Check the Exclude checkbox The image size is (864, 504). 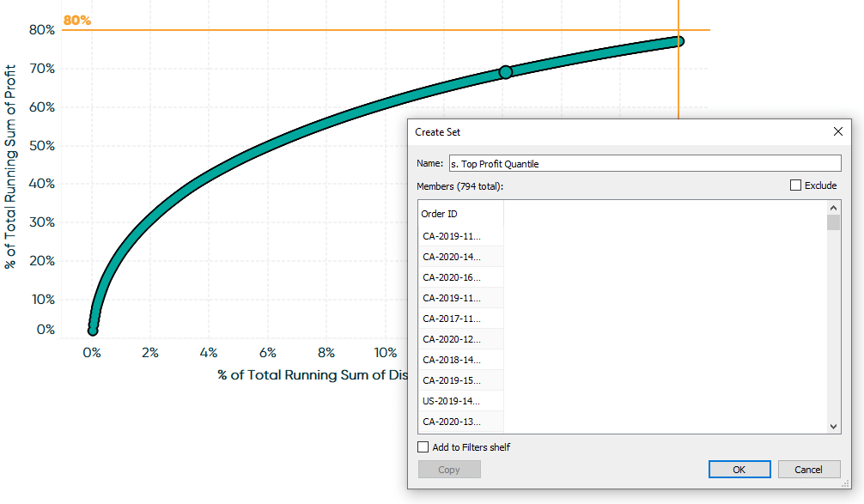[x=795, y=185]
